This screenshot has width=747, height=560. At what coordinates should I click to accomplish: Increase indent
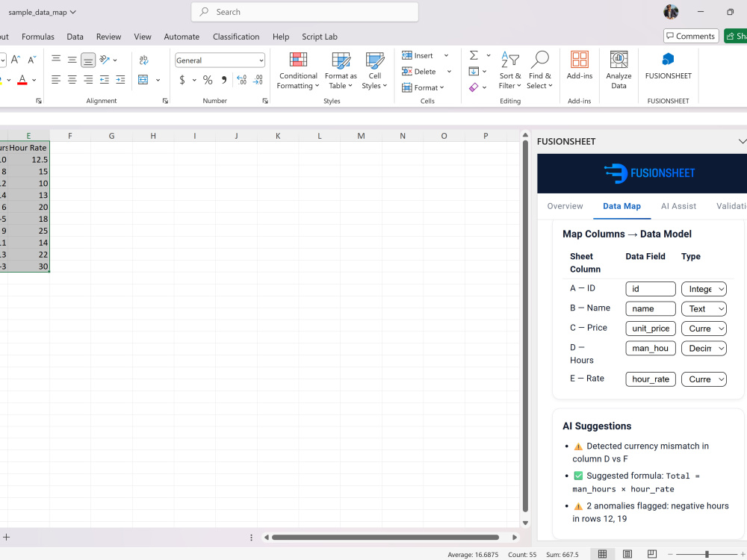[120, 80]
